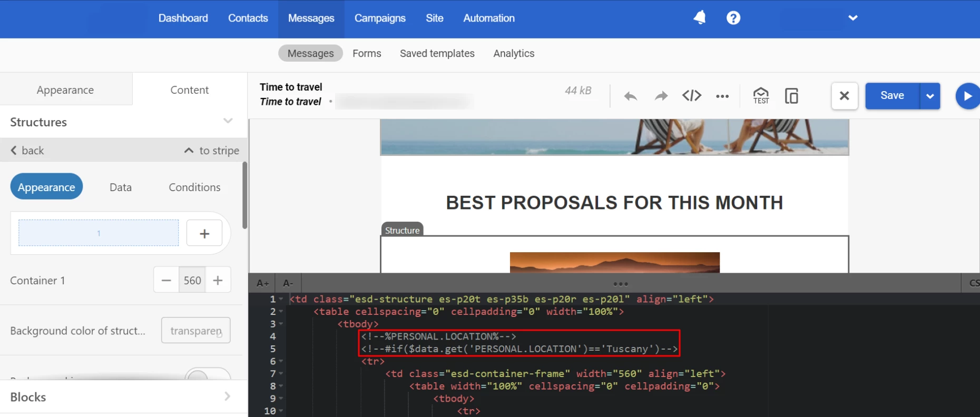Click the blue play start button
The height and width of the screenshot is (417, 980).
coord(968,96)
